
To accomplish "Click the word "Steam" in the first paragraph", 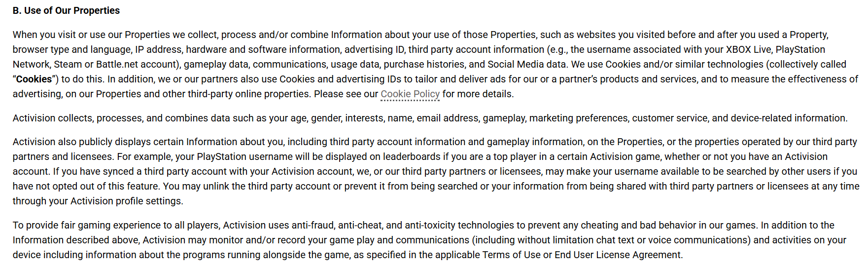I will pyautogui.click(x=68, y=64).
